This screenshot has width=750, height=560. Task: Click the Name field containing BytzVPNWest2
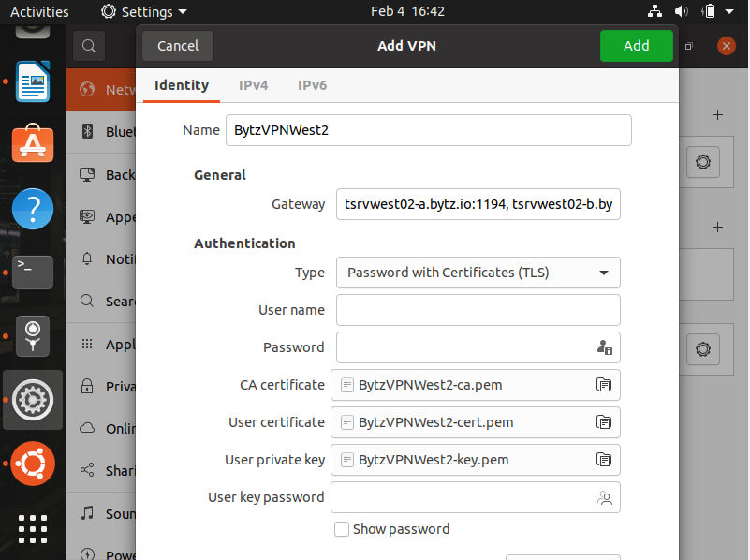click(429, 130)
